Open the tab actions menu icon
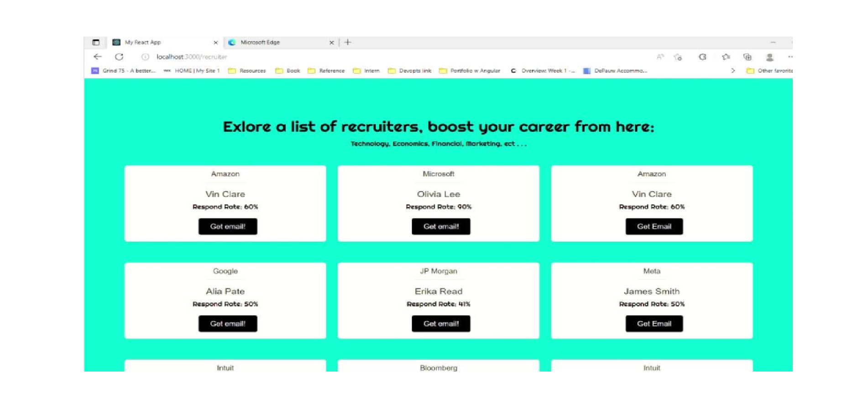The height and width of the screenshot is (419, 868). (96, 42)
